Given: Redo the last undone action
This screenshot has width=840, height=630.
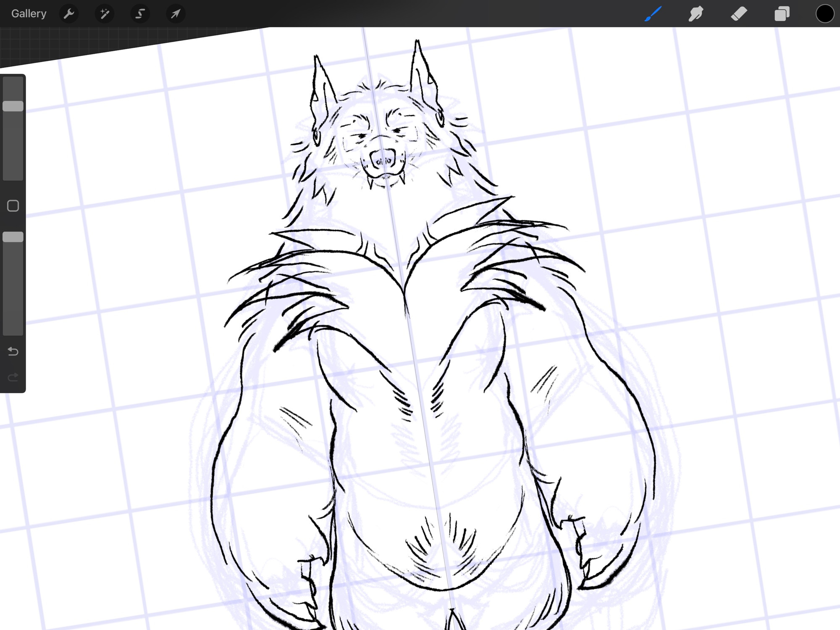Looking at the screenshot, I should click(13, 377).
